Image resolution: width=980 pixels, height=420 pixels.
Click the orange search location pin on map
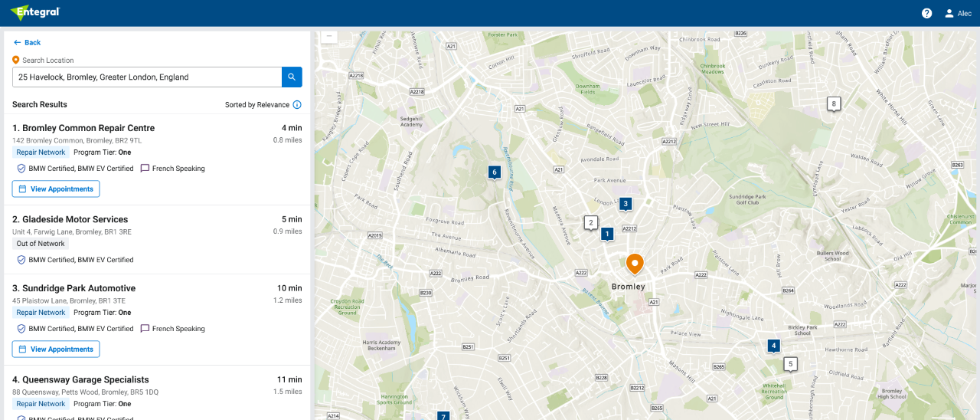[x=635, y=264]
